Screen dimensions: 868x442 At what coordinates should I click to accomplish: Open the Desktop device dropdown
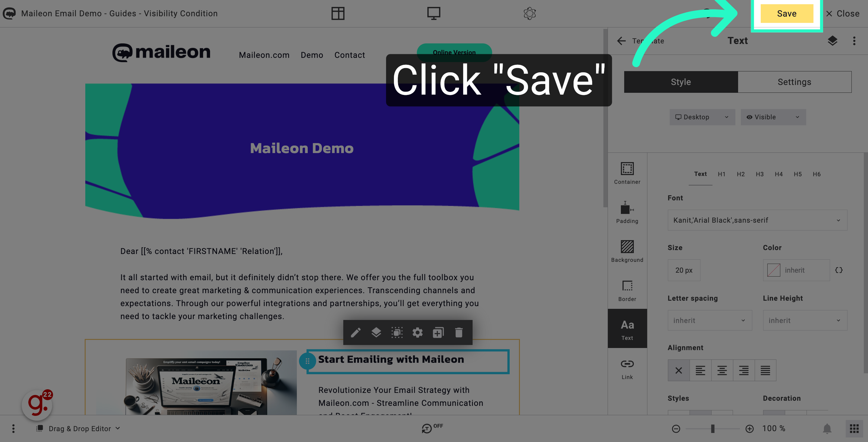tap(702, 117)
